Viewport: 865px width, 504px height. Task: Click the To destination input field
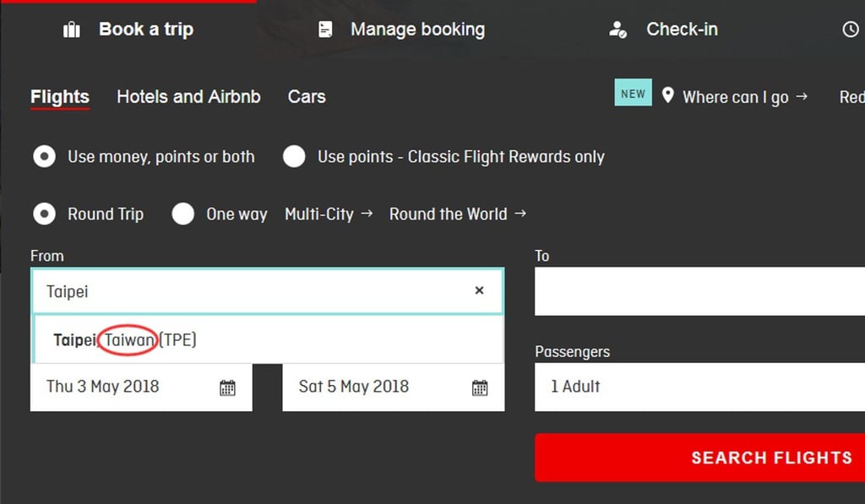(x=699, y=291)
